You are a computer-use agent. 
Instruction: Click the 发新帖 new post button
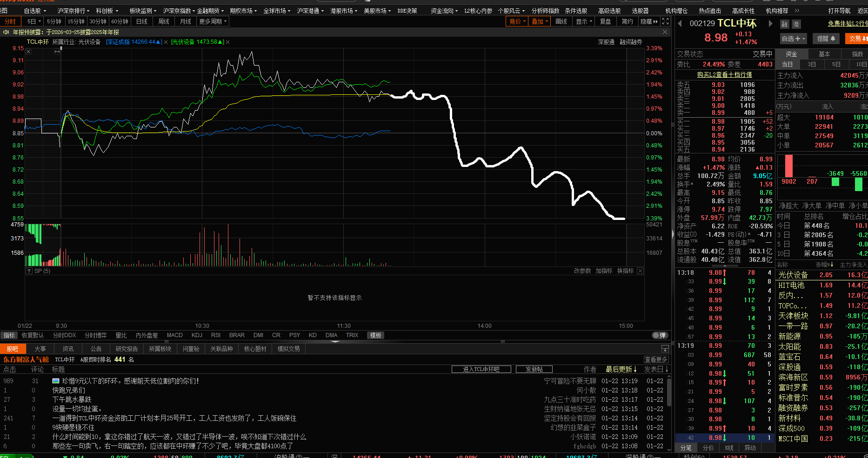(534, 369)
